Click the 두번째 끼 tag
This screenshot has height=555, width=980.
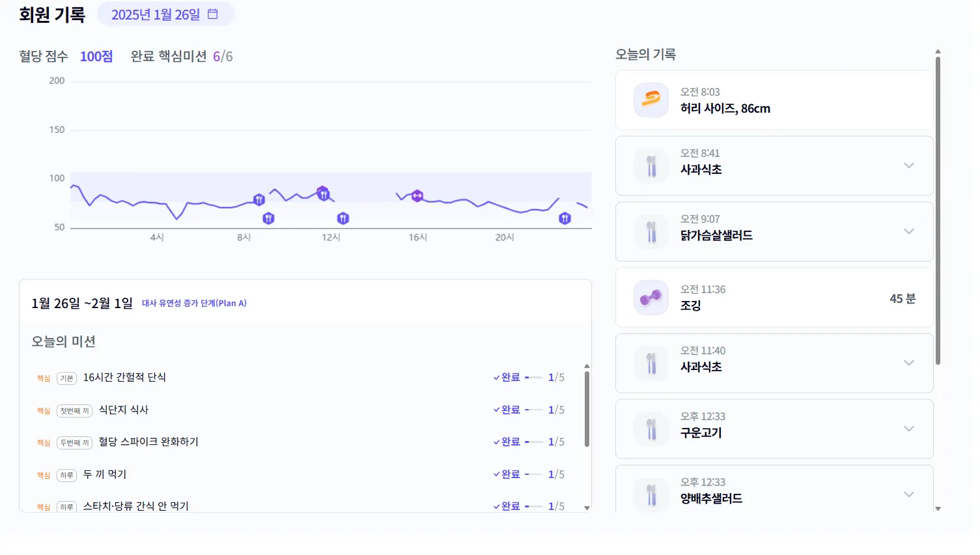pos(75,442)
